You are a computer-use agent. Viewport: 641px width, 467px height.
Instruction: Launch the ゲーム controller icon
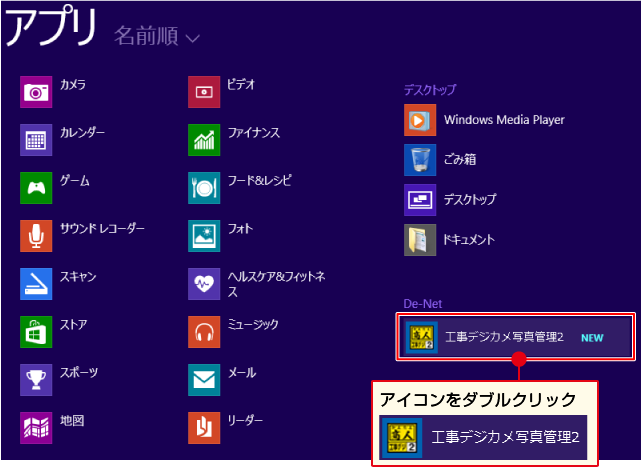click(x=36, y=188)
